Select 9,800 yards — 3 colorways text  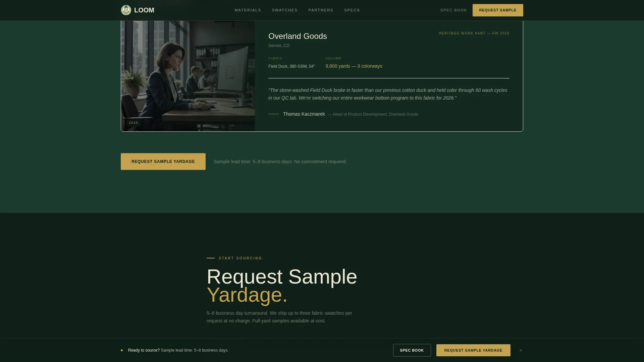(354, 66)
